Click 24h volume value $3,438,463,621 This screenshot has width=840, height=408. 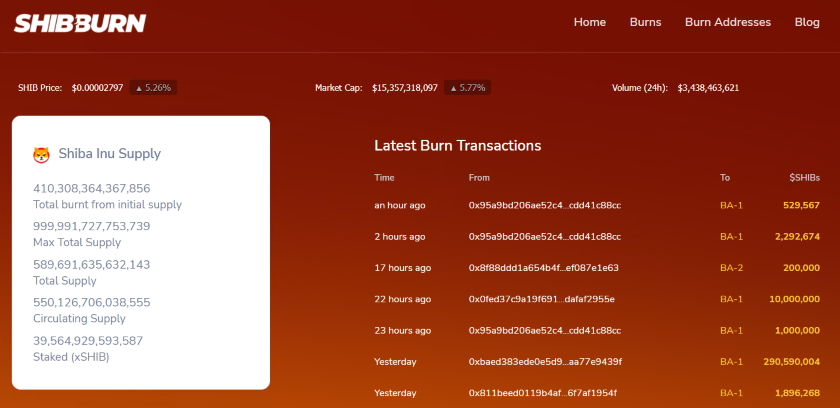708,88
